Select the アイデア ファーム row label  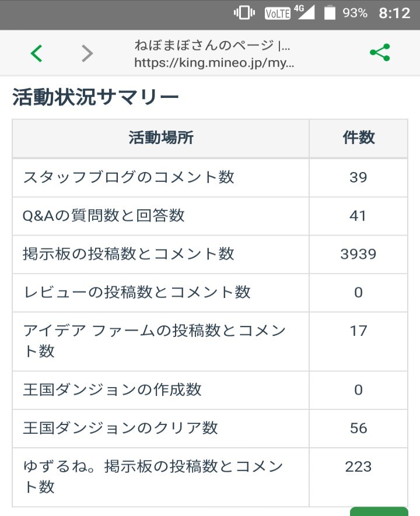pos(155,341)
